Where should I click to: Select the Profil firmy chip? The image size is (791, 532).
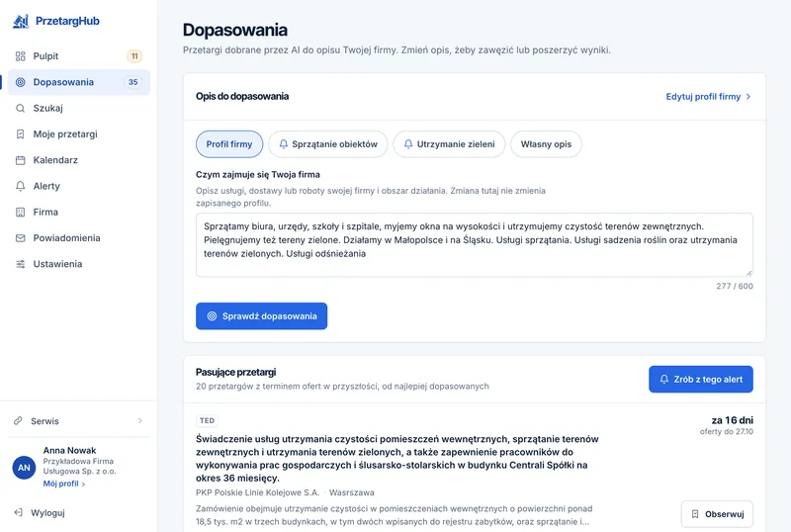click(x=229, y=143)
